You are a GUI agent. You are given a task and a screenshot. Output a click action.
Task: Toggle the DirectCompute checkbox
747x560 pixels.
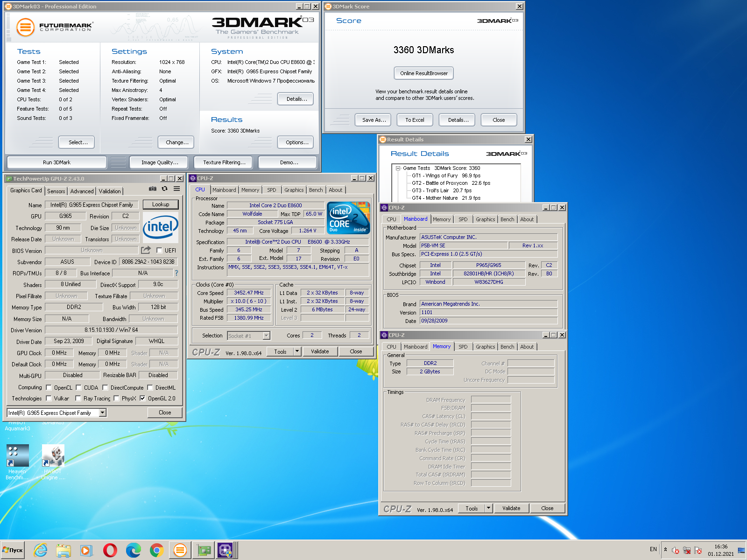click(x=105, y=388)
